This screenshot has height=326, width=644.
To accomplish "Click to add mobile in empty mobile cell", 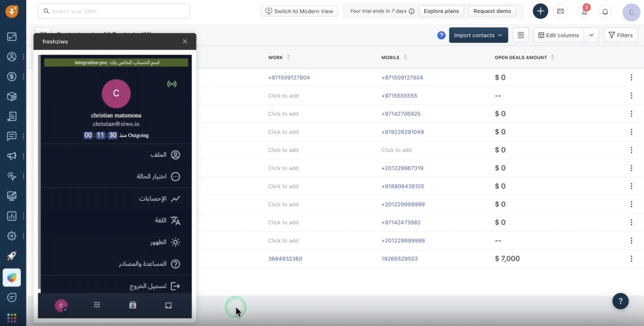I will [396, 150].
